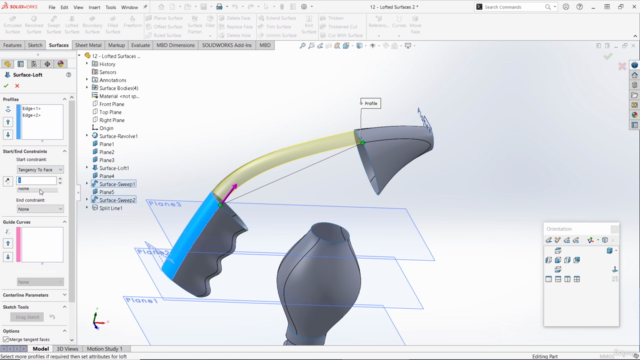Click the Save toolbar icon
This screenshot has height=360, width=640.
tap(203, 7)
